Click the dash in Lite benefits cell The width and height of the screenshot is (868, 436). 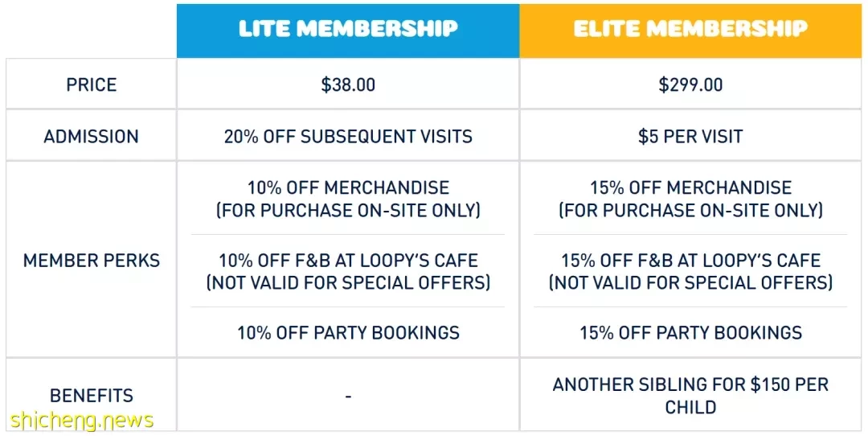(x=348, y=396)
